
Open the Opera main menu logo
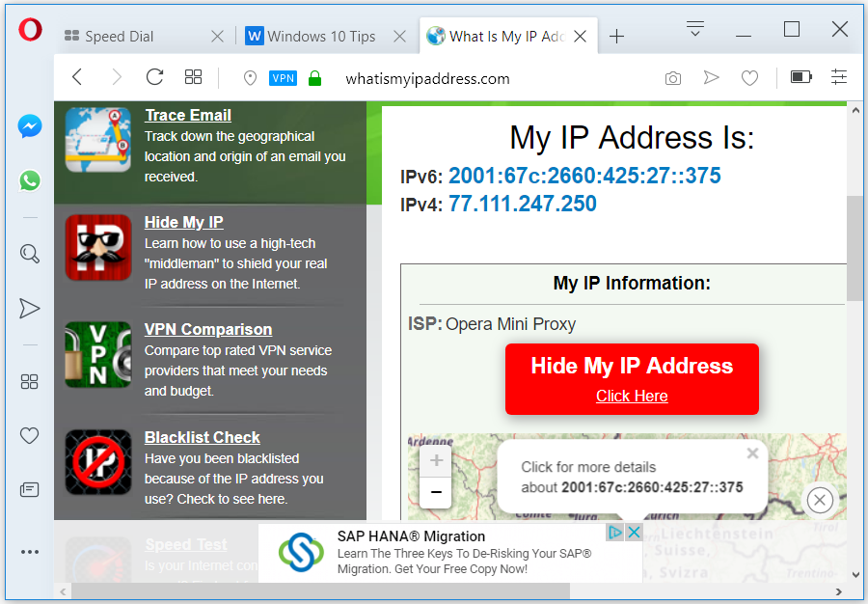(30, 29)
